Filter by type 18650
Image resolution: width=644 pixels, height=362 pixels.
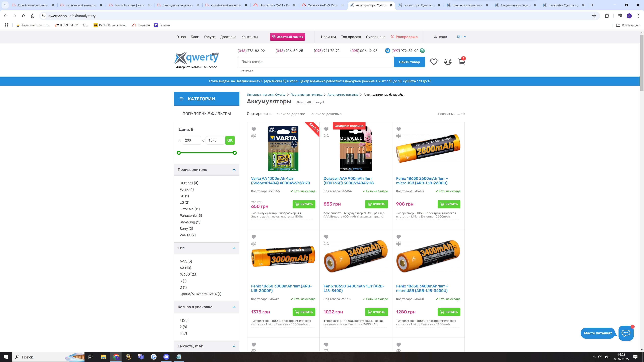188,274
